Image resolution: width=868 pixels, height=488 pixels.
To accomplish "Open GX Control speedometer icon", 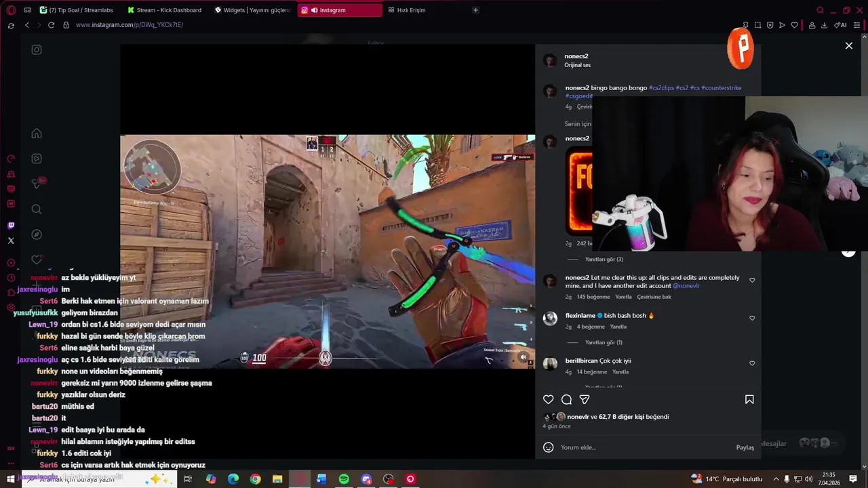I will [11, 159].
